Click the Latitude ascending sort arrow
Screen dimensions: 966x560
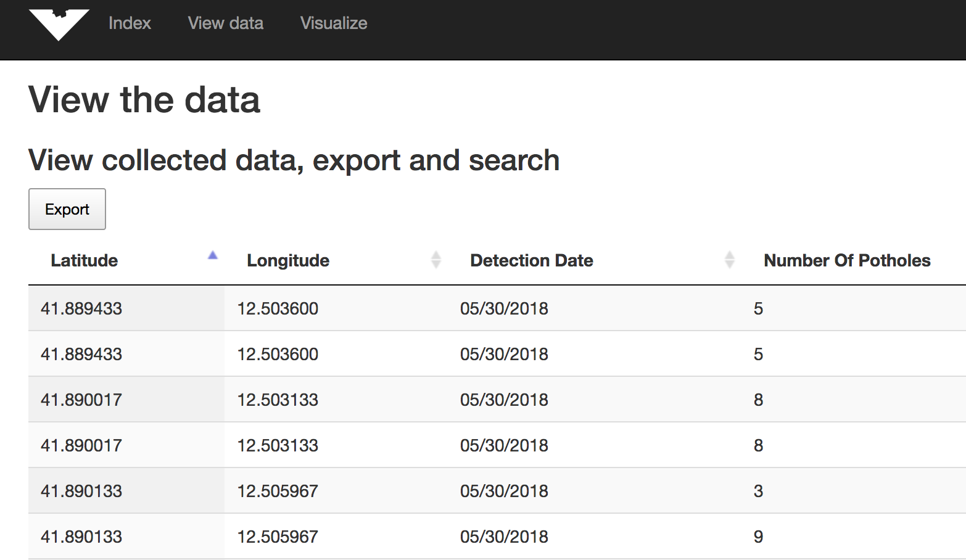[x=213, y=255]
